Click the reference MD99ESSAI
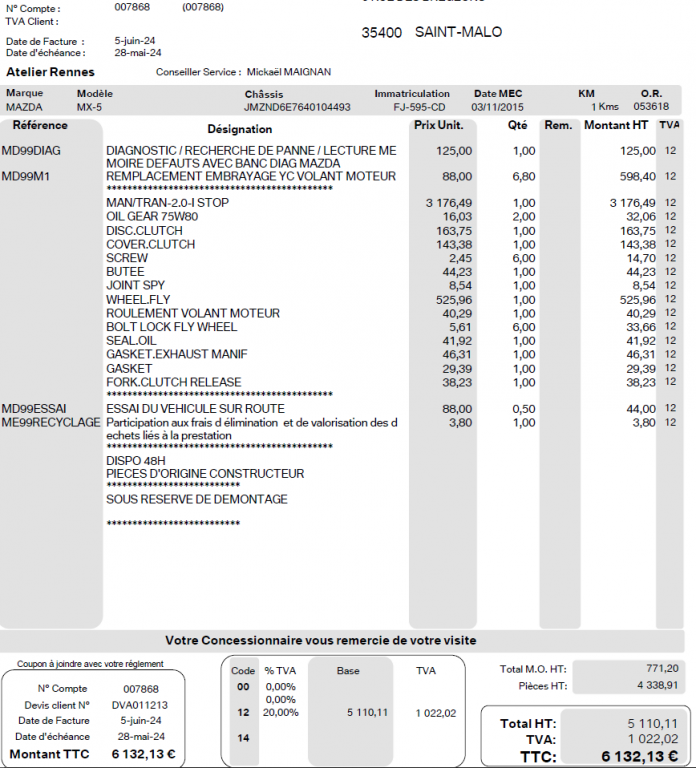 (34, 409)
